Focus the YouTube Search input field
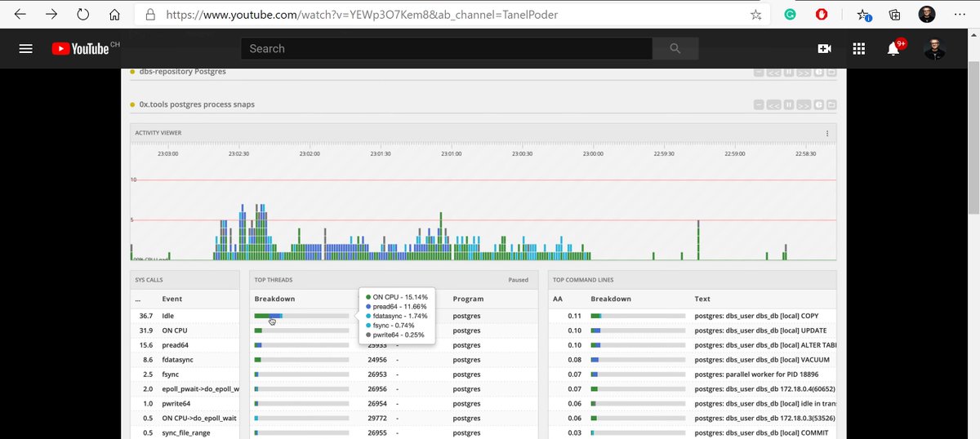 (447, 49)
